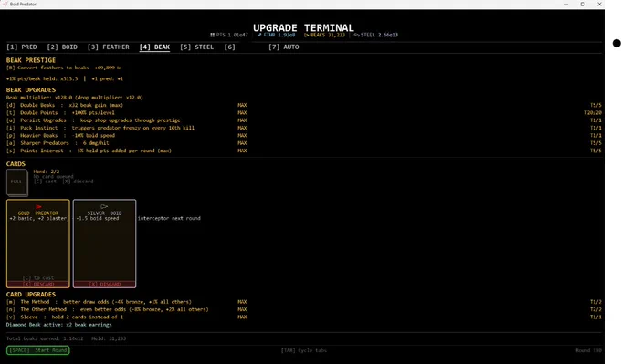Viewport: 621px width, 364px height.
Task: Open the [7] AUTO tab
Action: coord(284,47)
